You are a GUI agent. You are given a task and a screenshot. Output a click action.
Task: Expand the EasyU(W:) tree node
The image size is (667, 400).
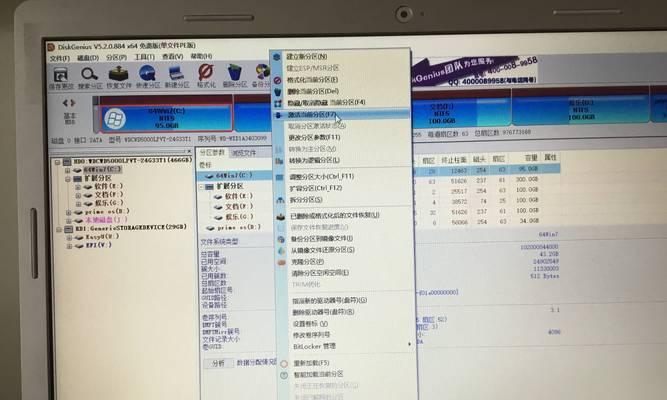tap(69, 238)
